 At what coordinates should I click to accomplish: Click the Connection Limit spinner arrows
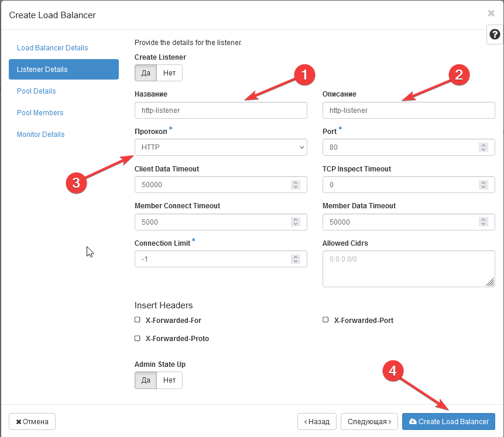pos(295,259)
